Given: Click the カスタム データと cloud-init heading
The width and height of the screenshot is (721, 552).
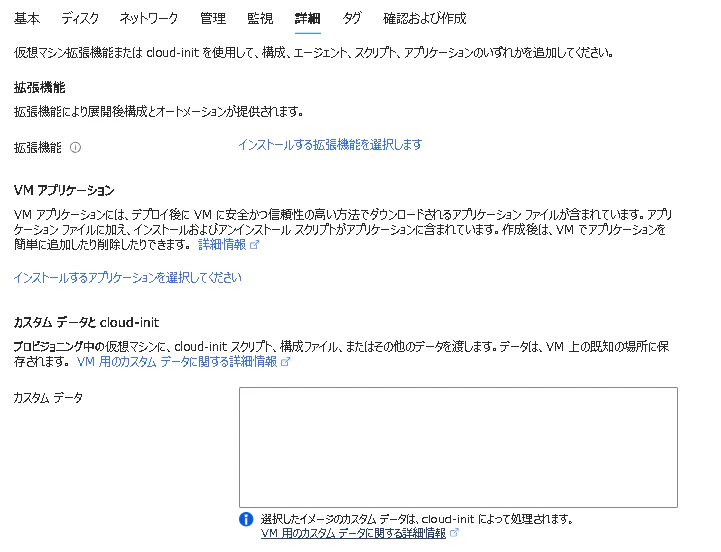Looking at the screenshot, I should click(x=86, y=322).
